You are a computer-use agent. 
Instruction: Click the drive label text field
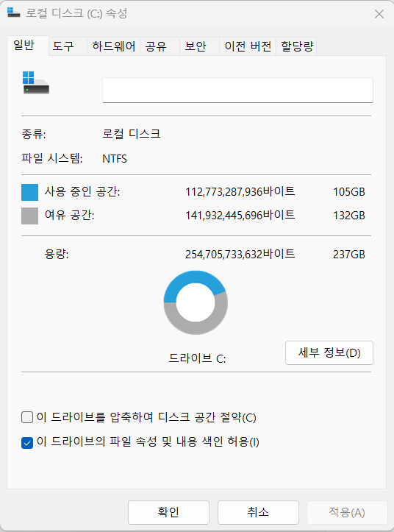[x=237, y=90]
